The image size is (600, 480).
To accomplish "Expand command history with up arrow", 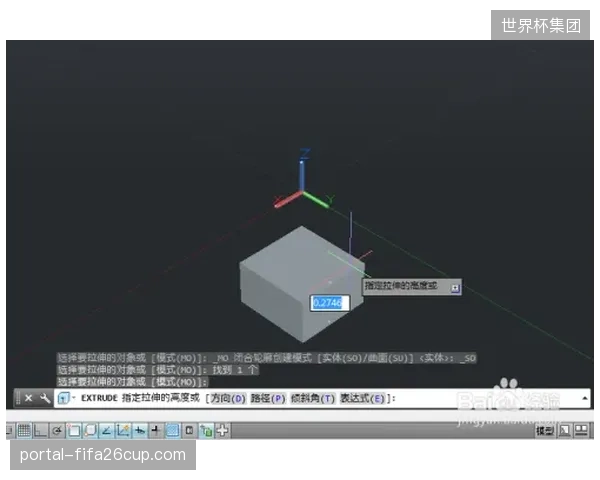I will pyautogui.click(x=585, y=398).
